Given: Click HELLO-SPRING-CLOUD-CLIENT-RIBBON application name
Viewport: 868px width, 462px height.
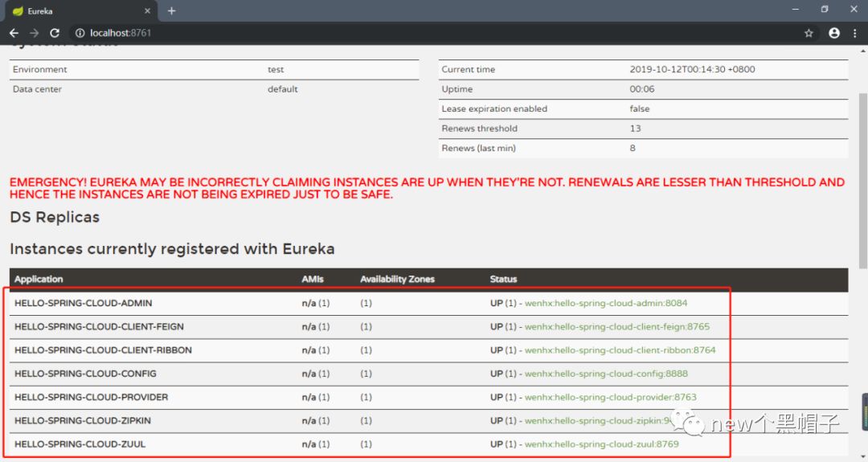Looking at the screenshot, I should pyautogui.click(x=103, y=350).
